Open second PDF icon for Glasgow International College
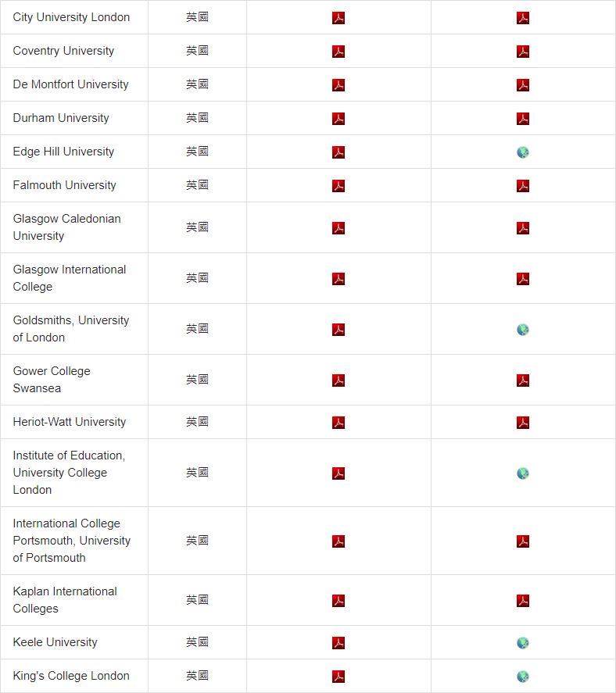This screenshot has height=693, width=616. pos(523,279)
